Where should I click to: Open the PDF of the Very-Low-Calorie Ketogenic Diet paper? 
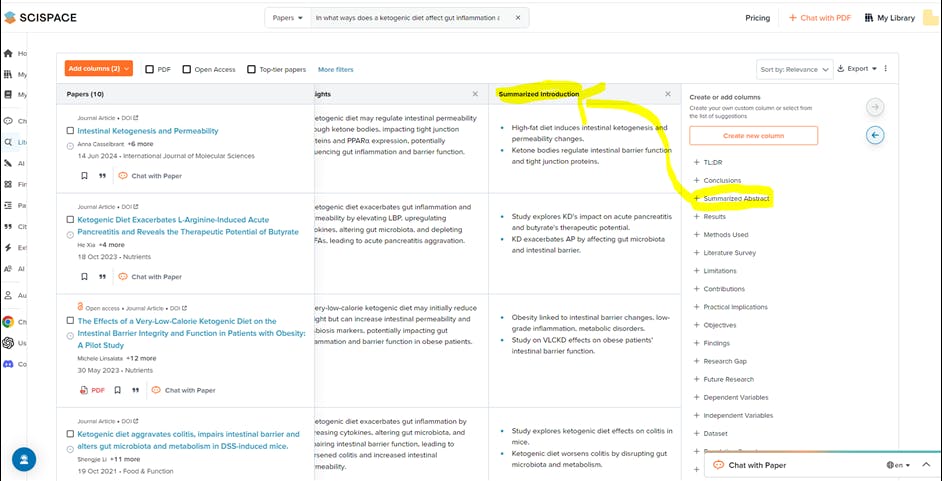tap(92, 390)
